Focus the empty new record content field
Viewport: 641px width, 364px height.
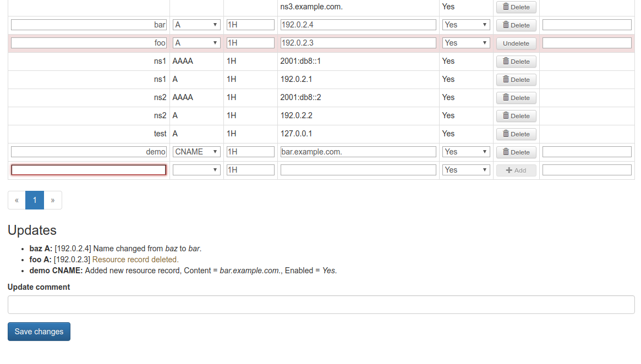(358, 170)
